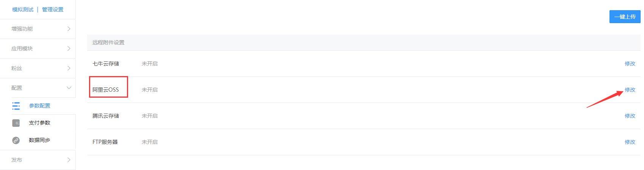Click 修改 for 腾讯云存储
This screenshot has width=644, height=170.
(x=630, y=116)
